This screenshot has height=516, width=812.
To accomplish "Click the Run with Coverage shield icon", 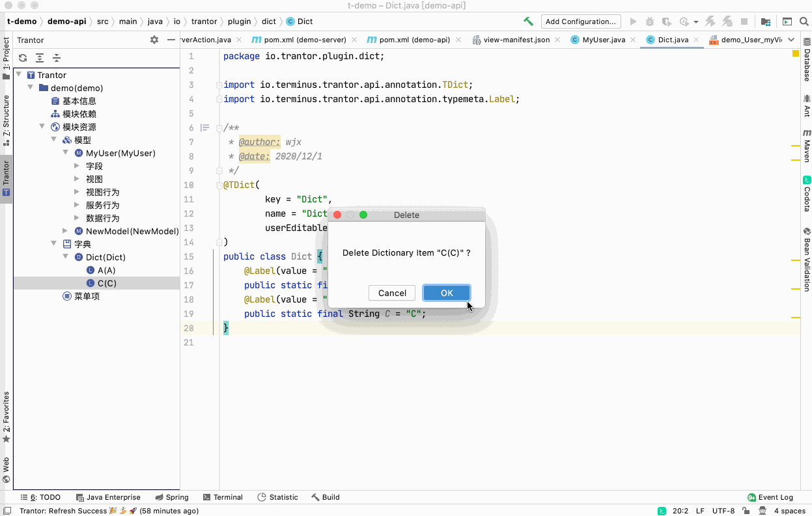I will coord(665,21).
